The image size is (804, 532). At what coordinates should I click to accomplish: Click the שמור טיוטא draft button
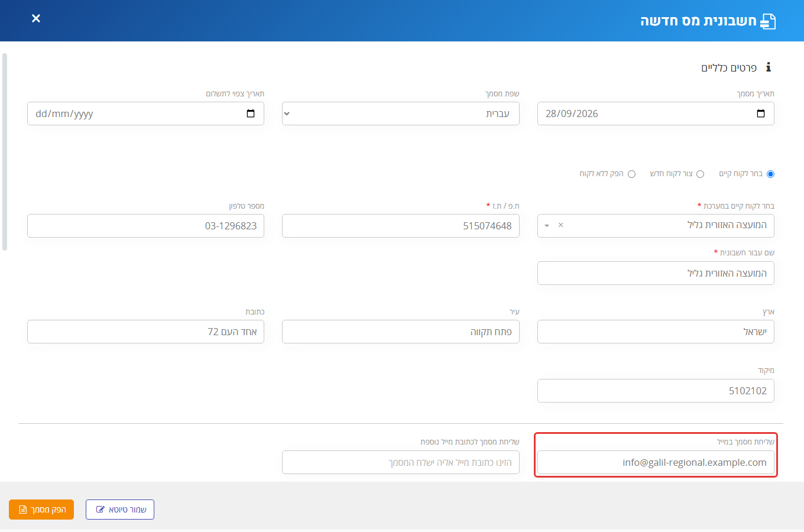120,510
